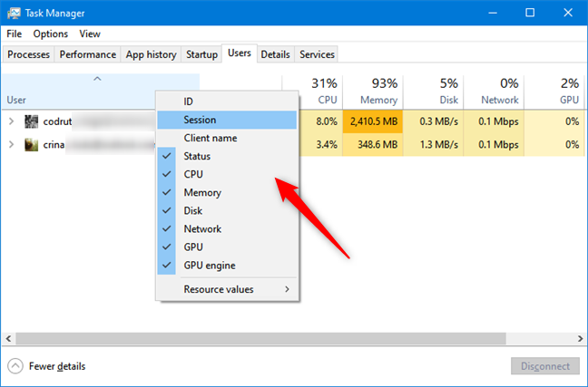Uncheck the GPU column option
Image resolution: width=588 pixels, height=387 pixels.
tap(227, 247)
